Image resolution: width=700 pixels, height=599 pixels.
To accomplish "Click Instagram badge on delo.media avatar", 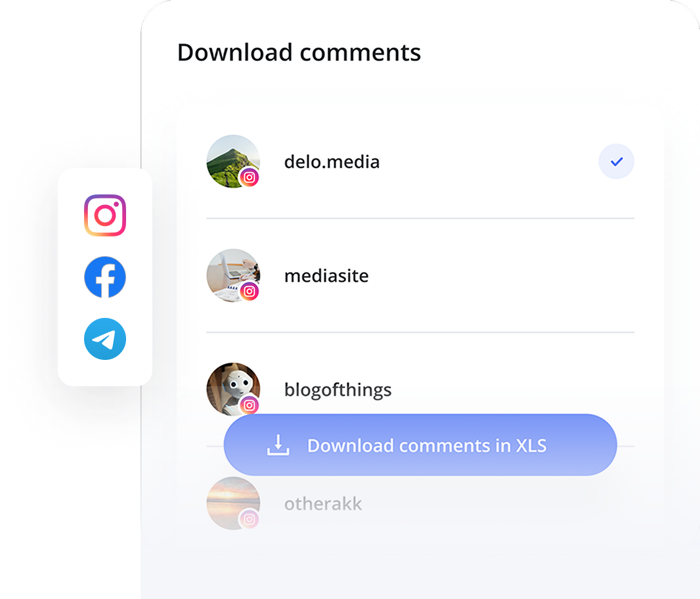I will click(x=250, y=177).
